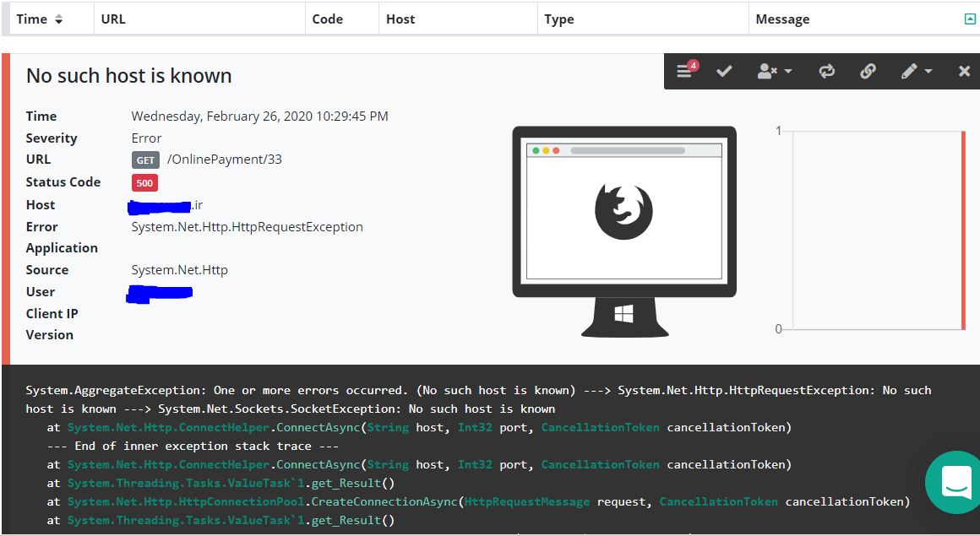Viewport: 980px width, 536px height.
Task: Click the Host column header
Action: coord(400,19)
